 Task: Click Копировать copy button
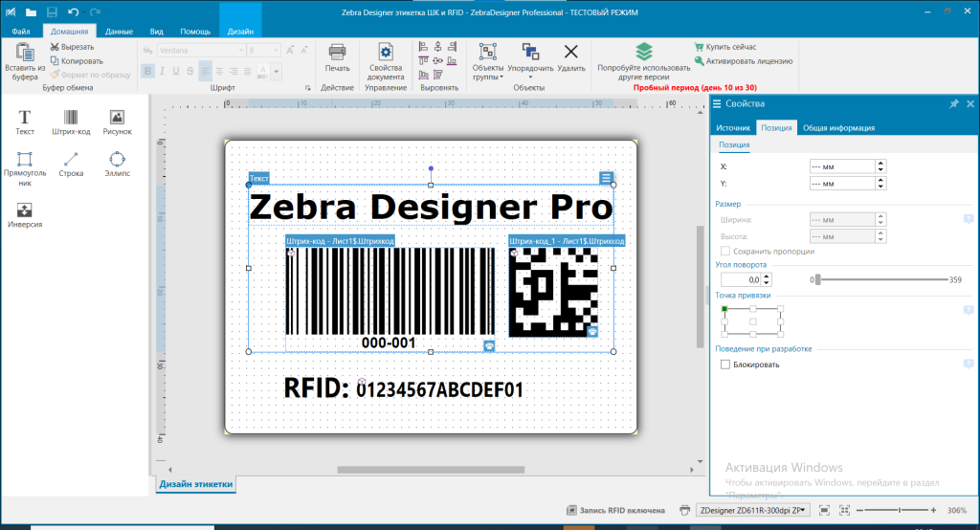(77, 60)
